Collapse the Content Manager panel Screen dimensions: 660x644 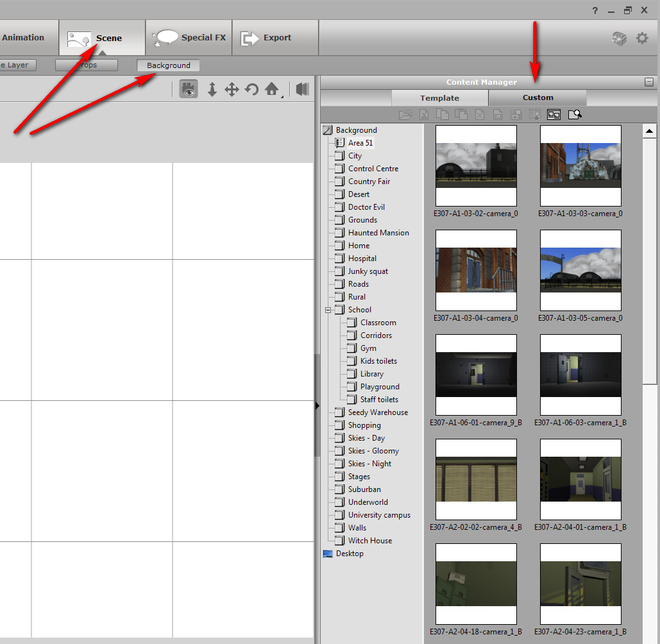pyautogui.click(x=649, y=82)
